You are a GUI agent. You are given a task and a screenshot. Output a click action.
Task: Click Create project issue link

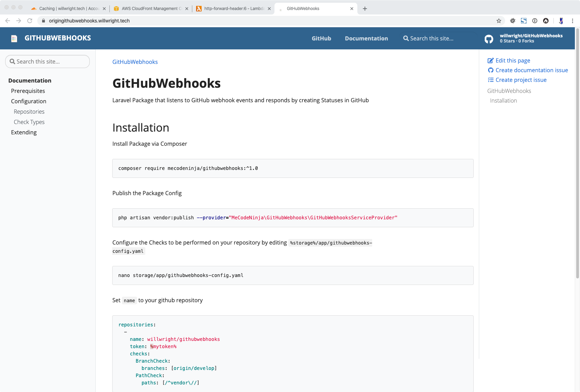pyautogui.click(x=521, y=80)
